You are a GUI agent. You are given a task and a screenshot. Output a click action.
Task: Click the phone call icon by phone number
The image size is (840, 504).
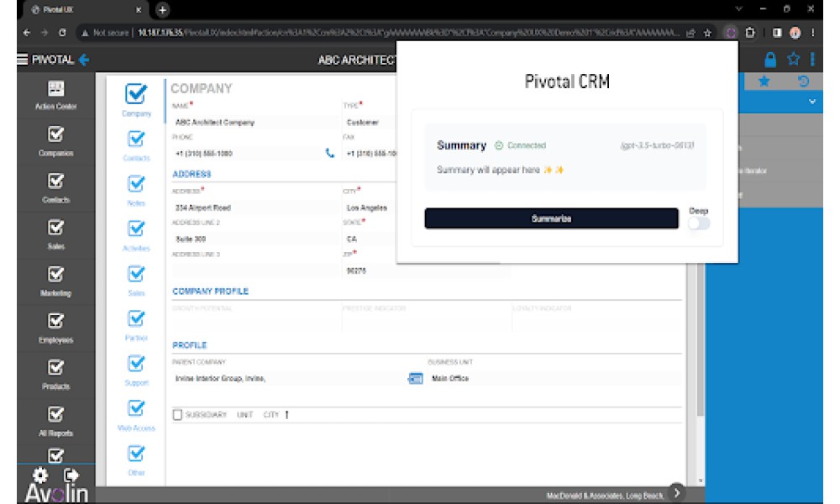pos(329,153)
